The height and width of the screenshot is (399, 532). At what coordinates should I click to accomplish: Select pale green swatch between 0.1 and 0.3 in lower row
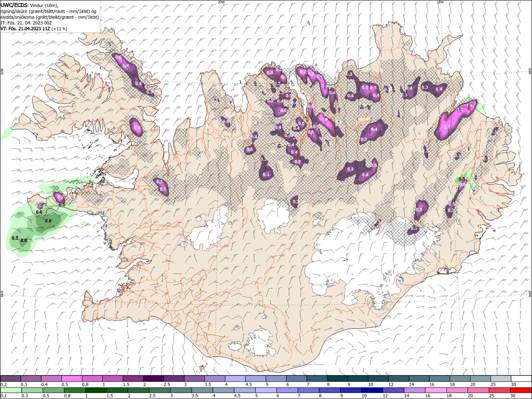click(x=11, y=390)
